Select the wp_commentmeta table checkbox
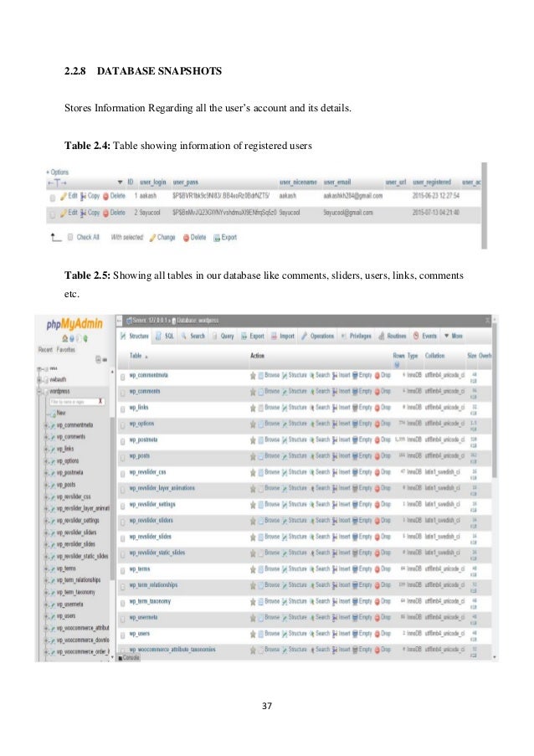The width and height of the screenshot is (534, 756). (x=123, y=377)
